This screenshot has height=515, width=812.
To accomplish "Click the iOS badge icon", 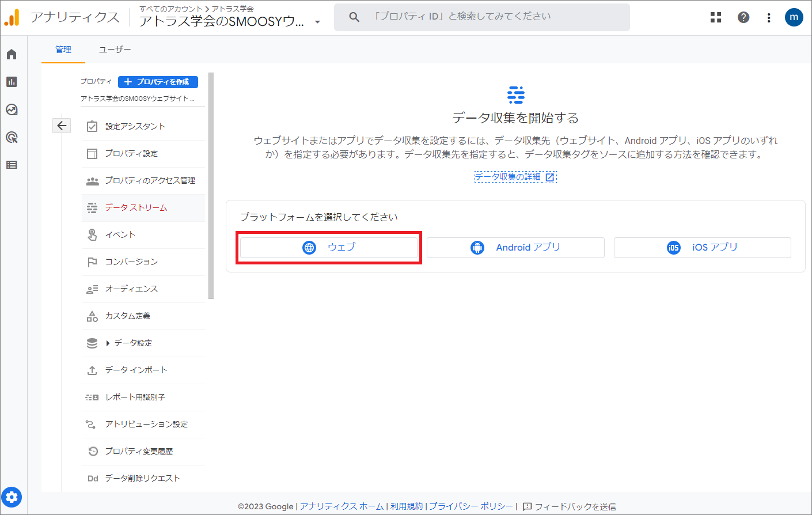I will coord(674,247).
